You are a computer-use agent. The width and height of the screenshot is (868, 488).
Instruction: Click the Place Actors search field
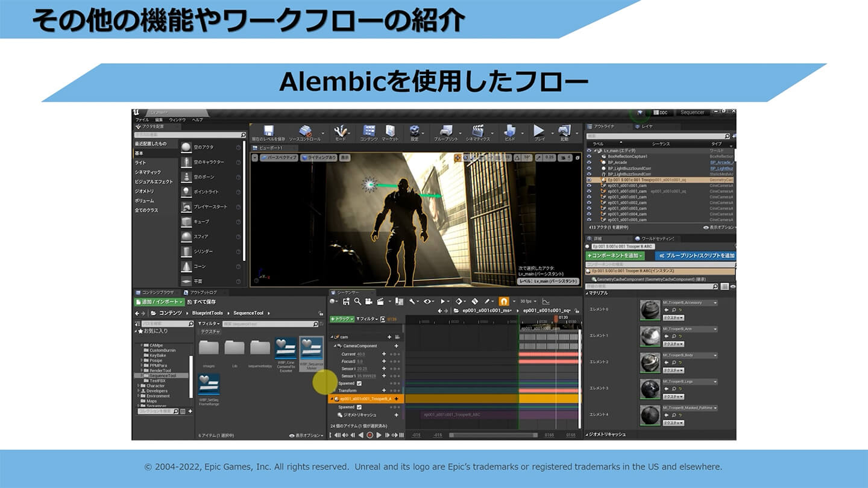click(x=190, y=135)
